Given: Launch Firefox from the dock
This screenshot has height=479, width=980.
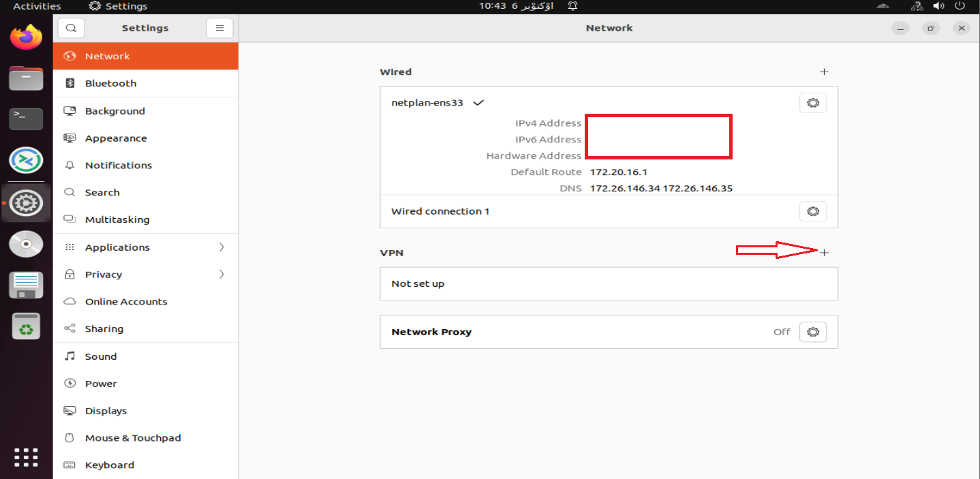Looking at the screenshot, I should (x=26, y=37).
